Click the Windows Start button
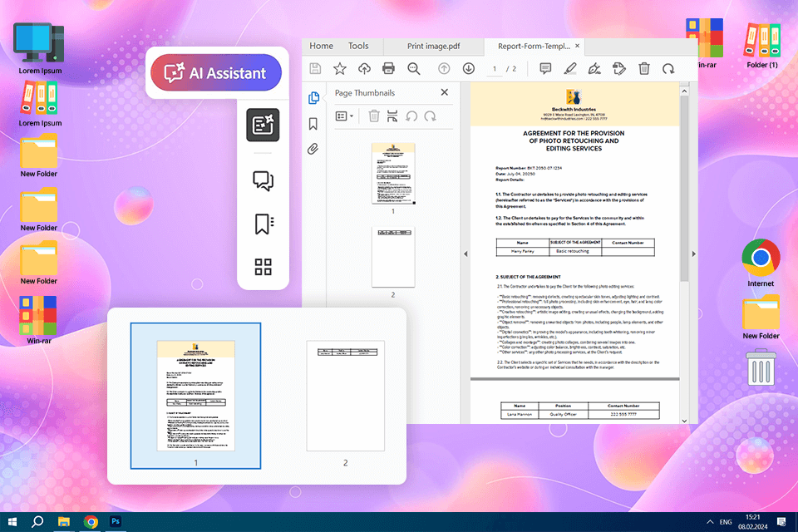This screenshot has width=798, height=532. (x=12, y=522)
